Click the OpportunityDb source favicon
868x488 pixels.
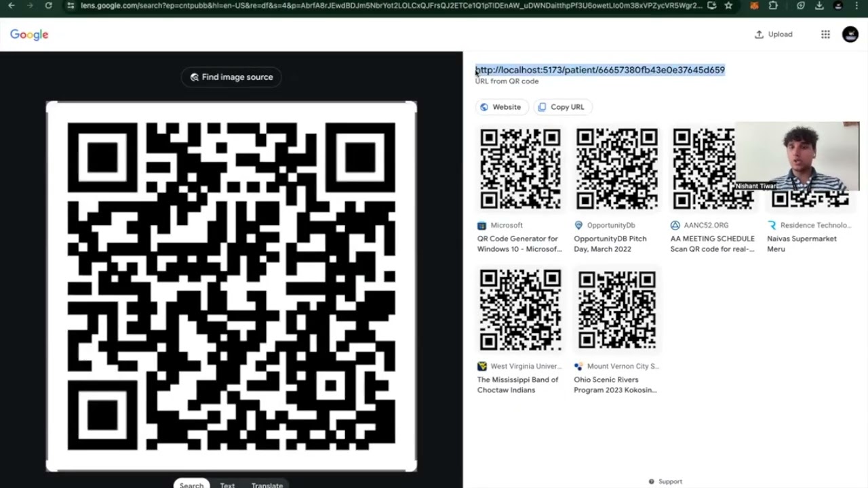(x=578, y=225)
